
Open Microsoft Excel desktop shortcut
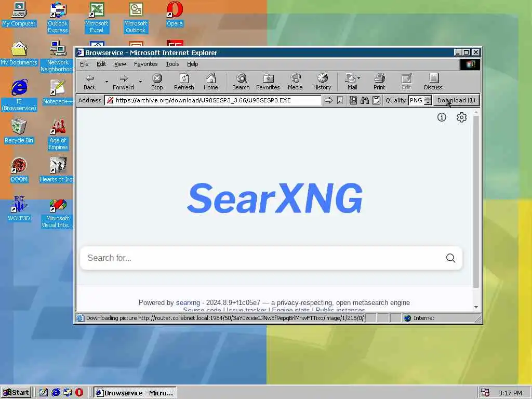(97, 18)
